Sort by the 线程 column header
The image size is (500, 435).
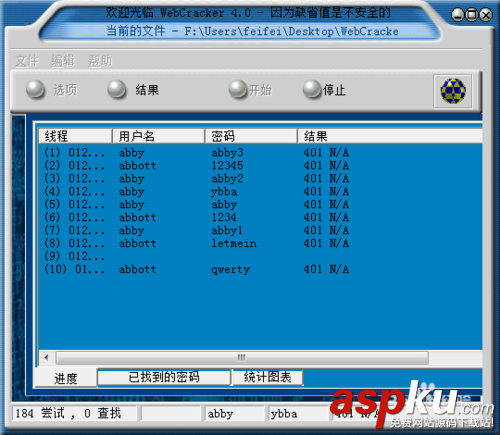[x=75, y=136]
